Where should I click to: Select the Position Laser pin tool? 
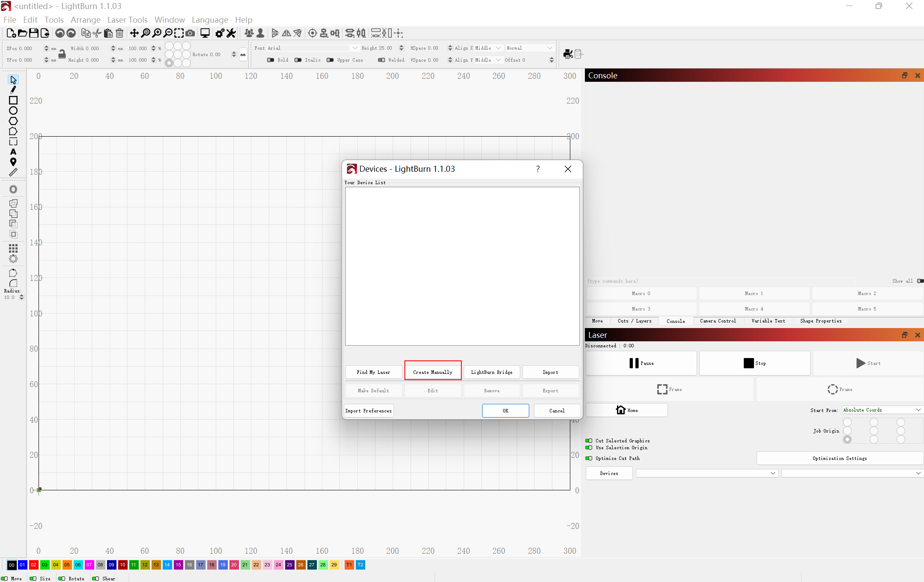tap(13, 162)
